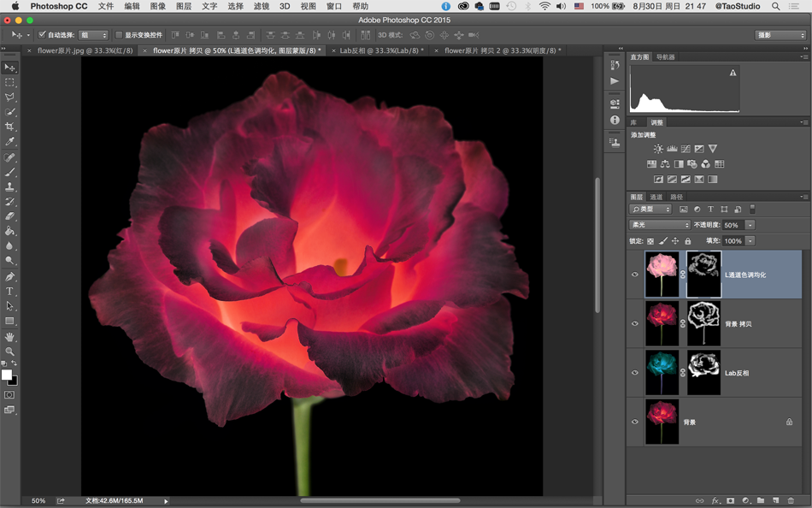Viewport: 812px width, 508px height.
Task: Delete layer trash icon
Action: [791, 501]
